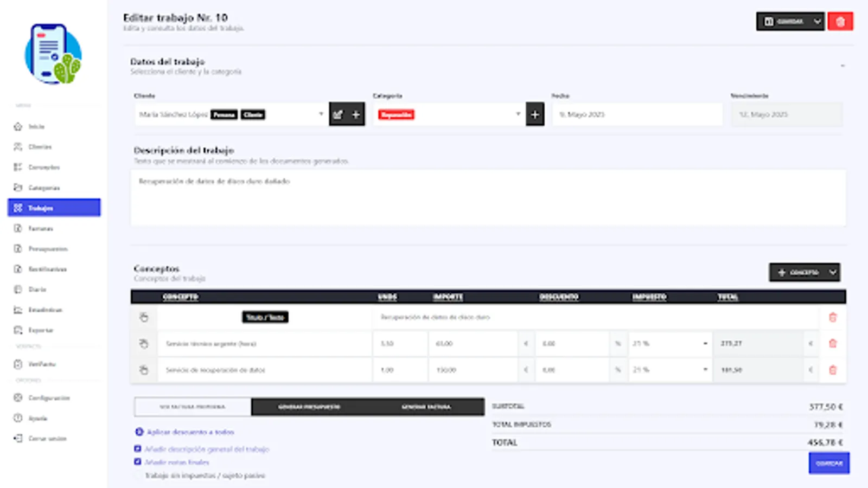The height and width of the screenshot is (488, 868).
Task: Disable Añadir descripción general del trabajo
Action: [x=137, y=449]
